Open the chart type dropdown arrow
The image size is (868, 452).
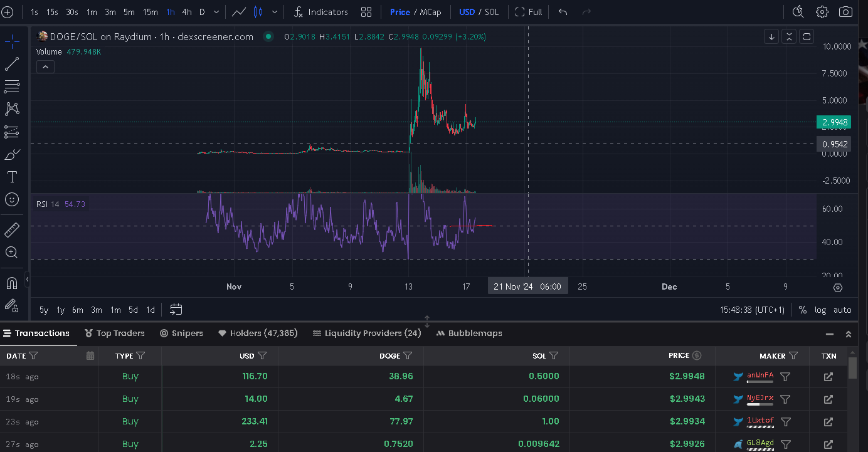click(x=274, y=12)
